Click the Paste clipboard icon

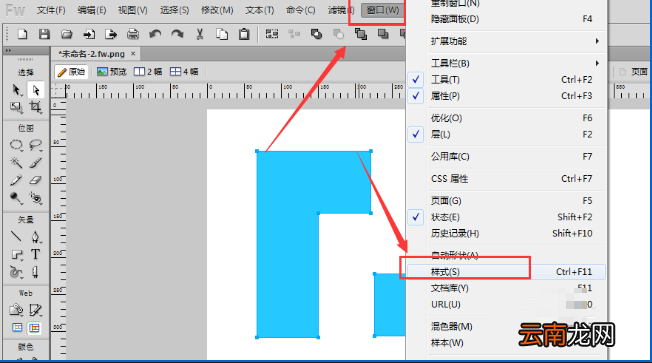(244, 34)
